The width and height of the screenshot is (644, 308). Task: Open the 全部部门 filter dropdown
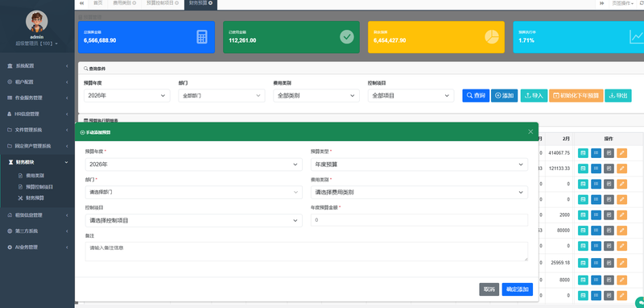(x=221, y=96)
